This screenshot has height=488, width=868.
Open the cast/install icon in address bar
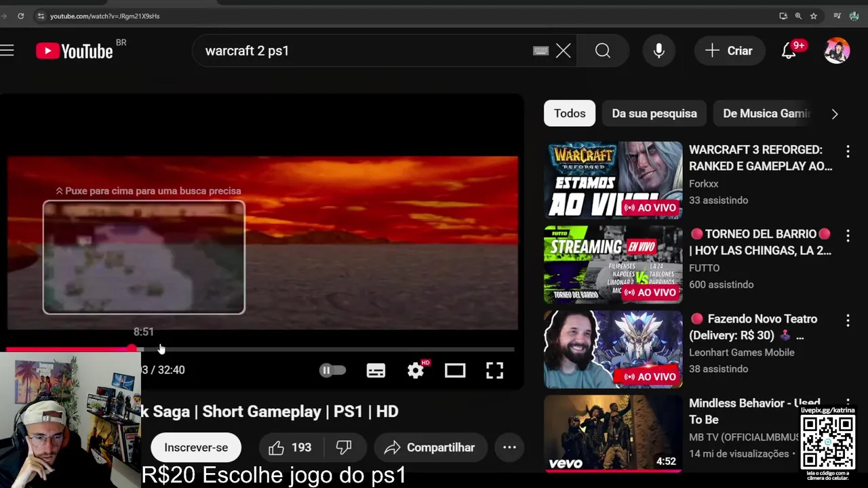coord(783,16)
